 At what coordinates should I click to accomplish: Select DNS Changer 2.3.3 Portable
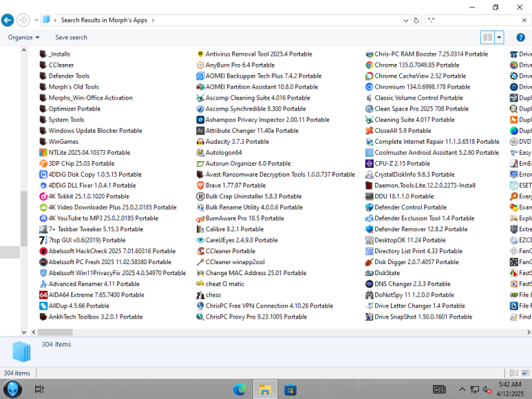[x=412, y=284]
